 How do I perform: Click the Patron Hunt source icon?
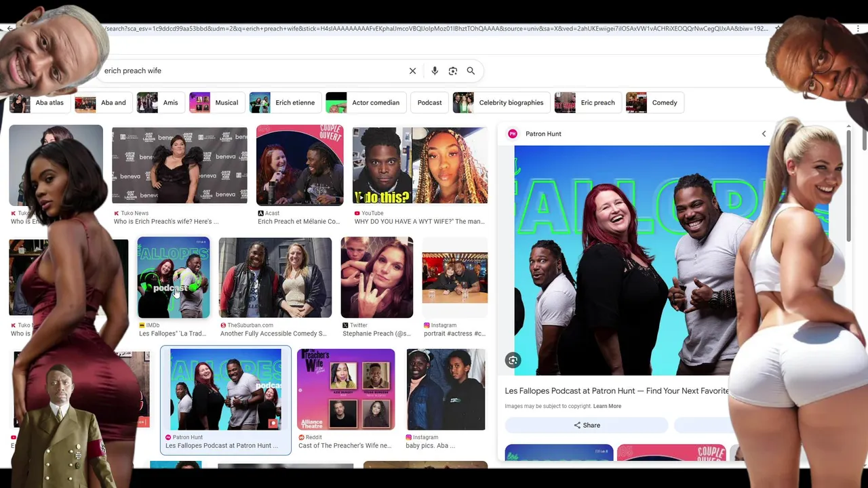tap(513, 134)
